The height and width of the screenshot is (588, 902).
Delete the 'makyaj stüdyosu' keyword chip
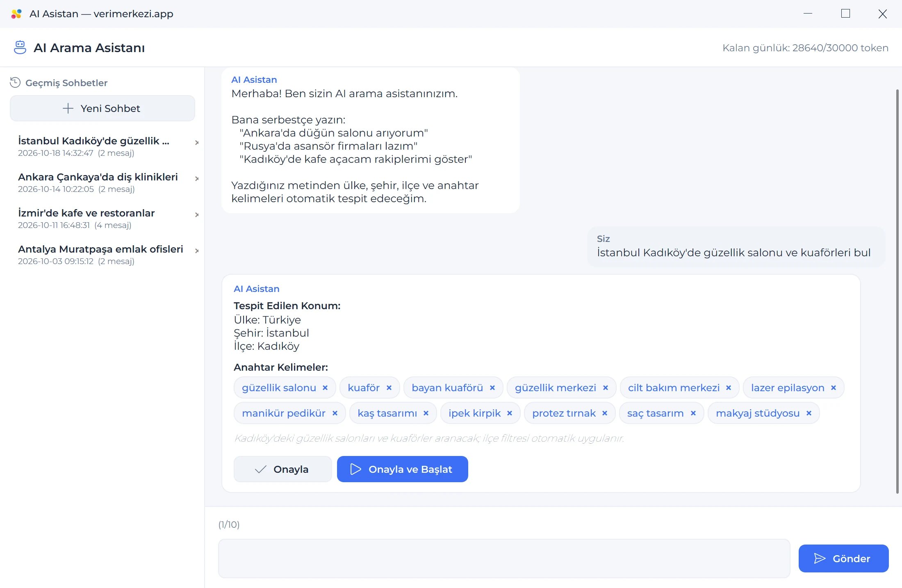(x=809, y=413)
